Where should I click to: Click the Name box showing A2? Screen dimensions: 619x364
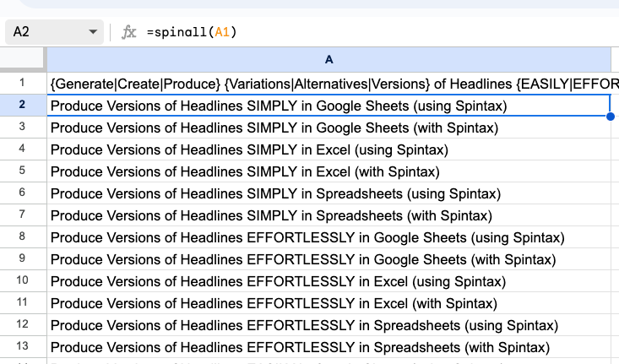[54, 32]
